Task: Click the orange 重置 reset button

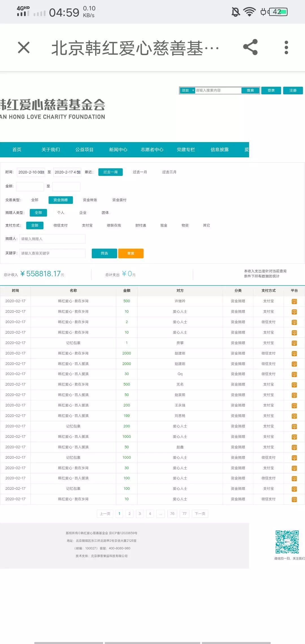Action: 131,253
